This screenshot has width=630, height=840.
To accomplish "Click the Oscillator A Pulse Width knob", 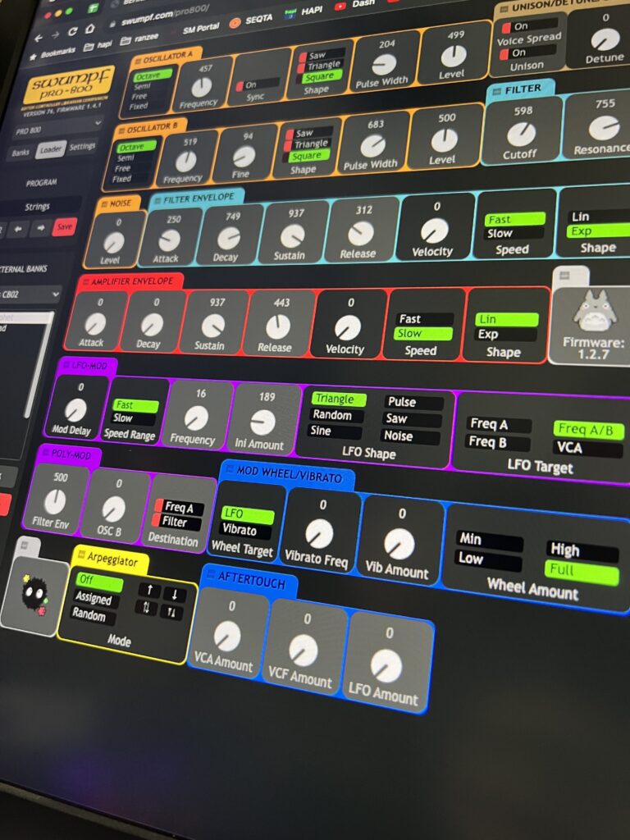I will pyautogui.click(x=384, y=64).
